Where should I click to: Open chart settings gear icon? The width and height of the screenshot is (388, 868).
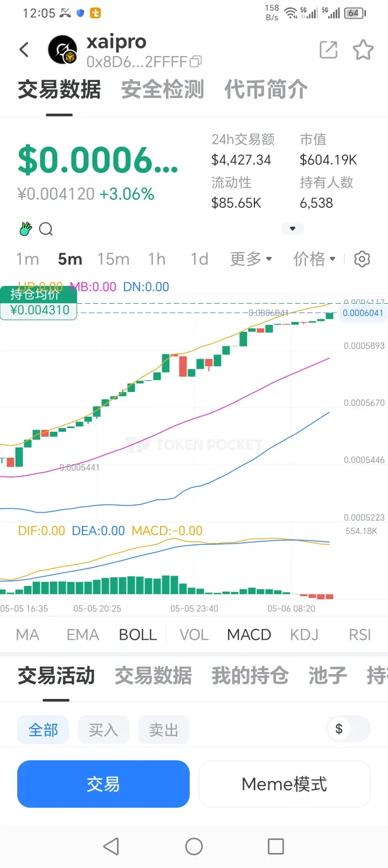pyautogui.click(x=362, y=259)
